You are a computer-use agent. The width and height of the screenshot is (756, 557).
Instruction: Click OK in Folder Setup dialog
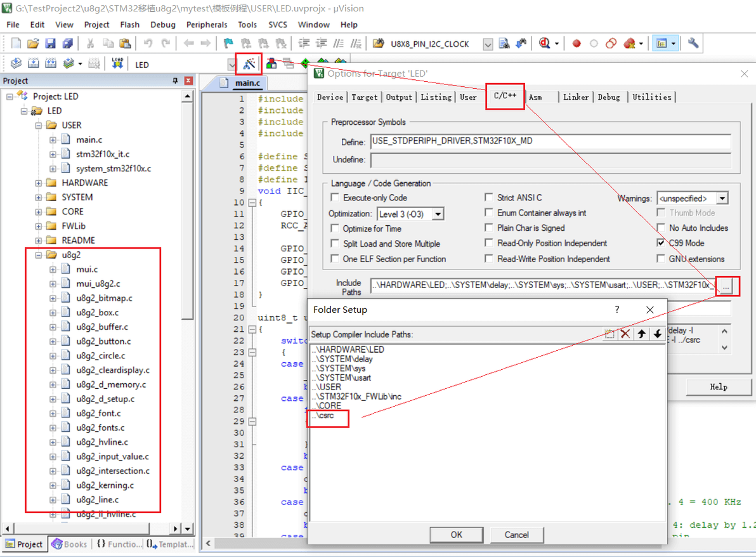click(456, 534)
